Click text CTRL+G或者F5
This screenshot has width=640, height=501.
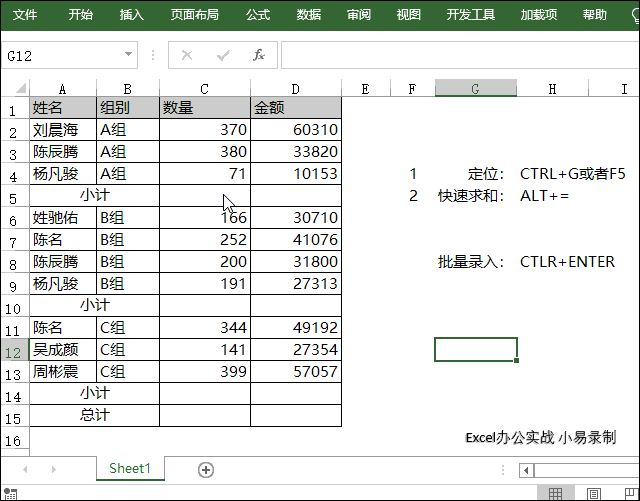click(573, 174)
